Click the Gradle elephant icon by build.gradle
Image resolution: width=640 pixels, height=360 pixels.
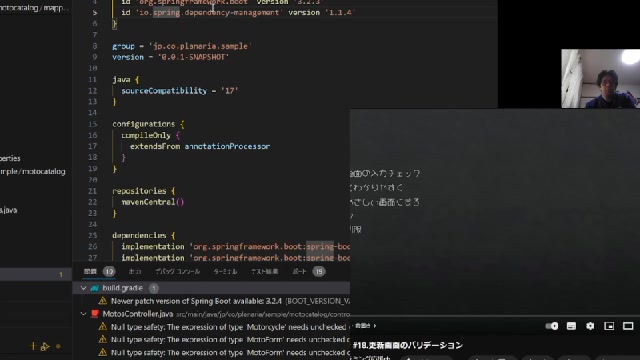pos(95,288)
